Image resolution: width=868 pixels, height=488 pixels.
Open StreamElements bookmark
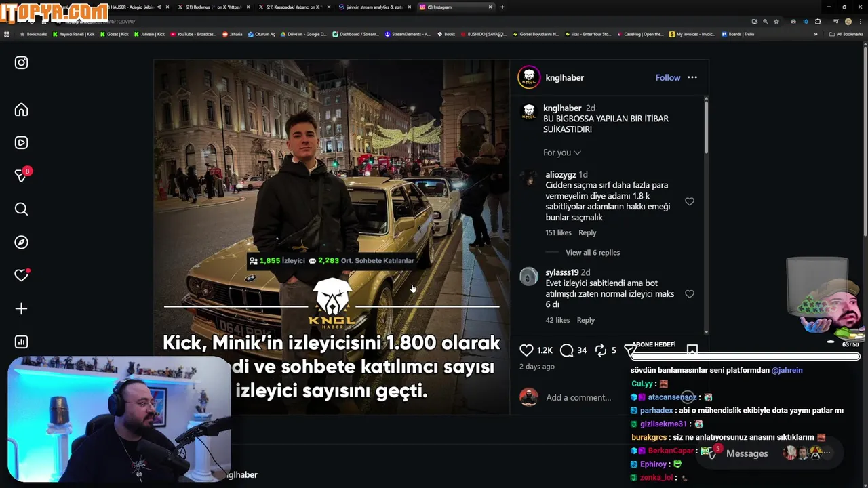[408, 34]
